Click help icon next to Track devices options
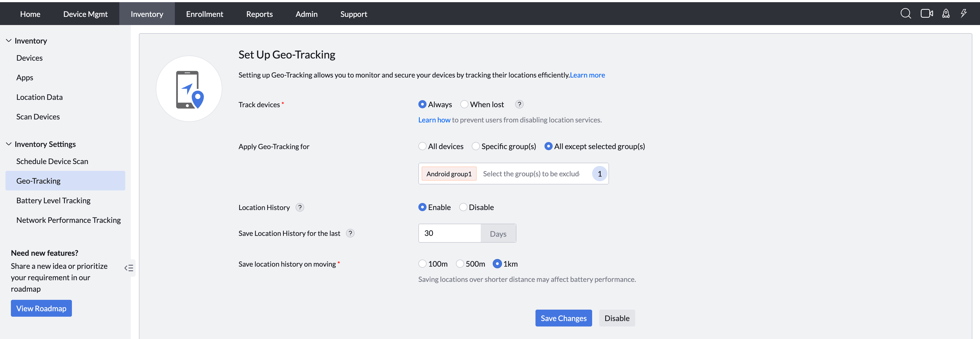Image resolution: width=980 pixels, height=339 pixels. coord(519,104)
